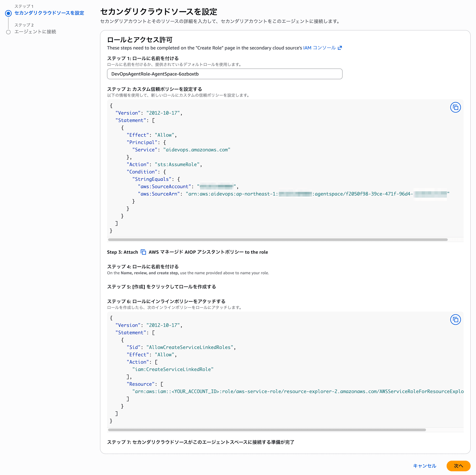Click the resource ARN with YOUR_ACCOUNT_ID
Screen dimensions: 476x475
pyautogui.click(x=298, y=391)
